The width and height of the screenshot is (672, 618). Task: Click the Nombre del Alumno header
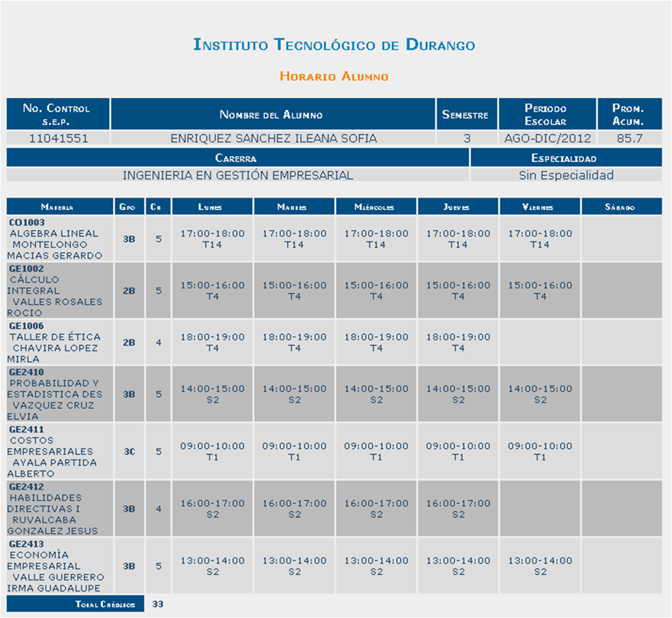coord(273,114)
